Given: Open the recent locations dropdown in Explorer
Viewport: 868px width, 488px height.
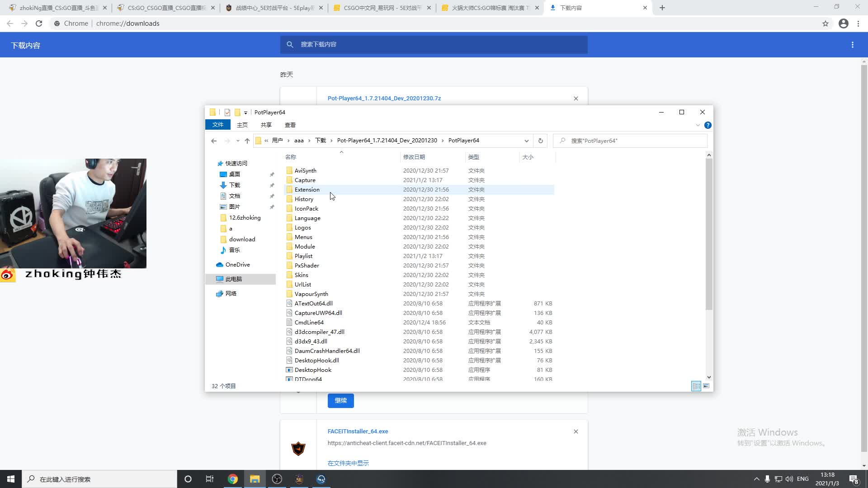Looking at the screenshot, I should point(238,141).
